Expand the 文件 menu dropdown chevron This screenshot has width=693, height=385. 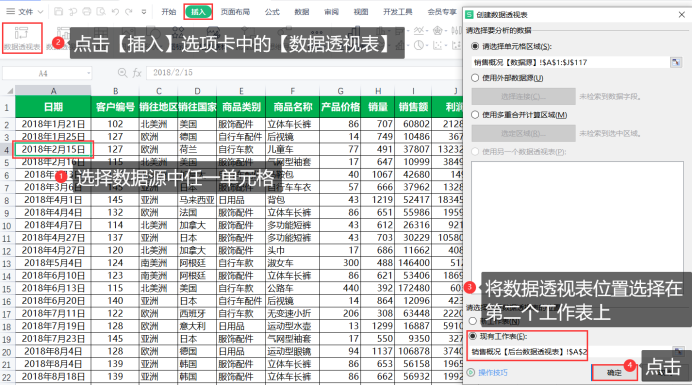click(x=40, y=12)
